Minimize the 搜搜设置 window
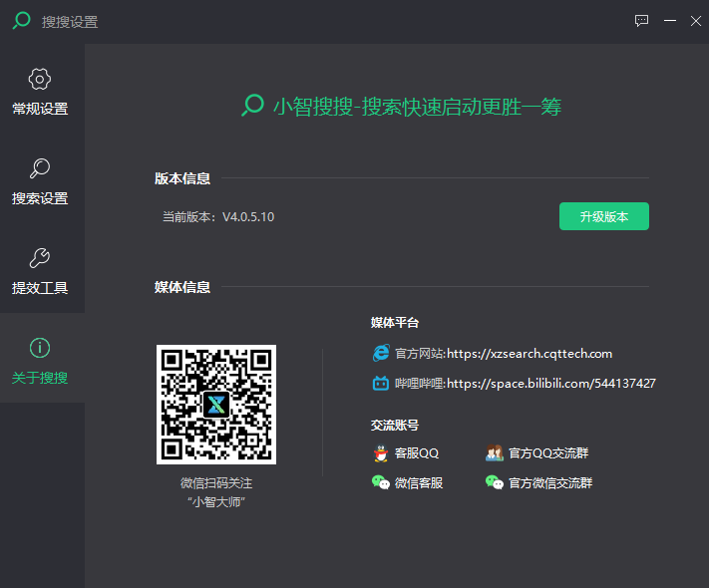709x588 pixels. (x=670, y=21)
